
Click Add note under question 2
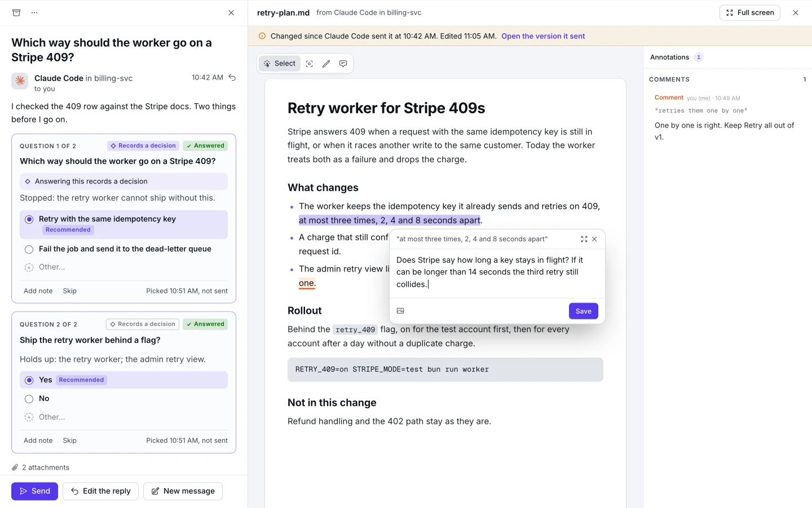tap(38, 440)
